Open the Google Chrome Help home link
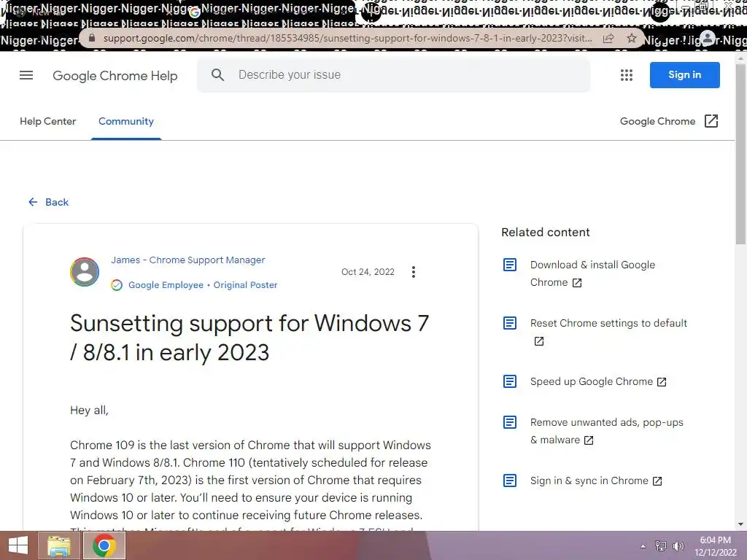Viewport: 747px width, 560px height. point(115,76)
